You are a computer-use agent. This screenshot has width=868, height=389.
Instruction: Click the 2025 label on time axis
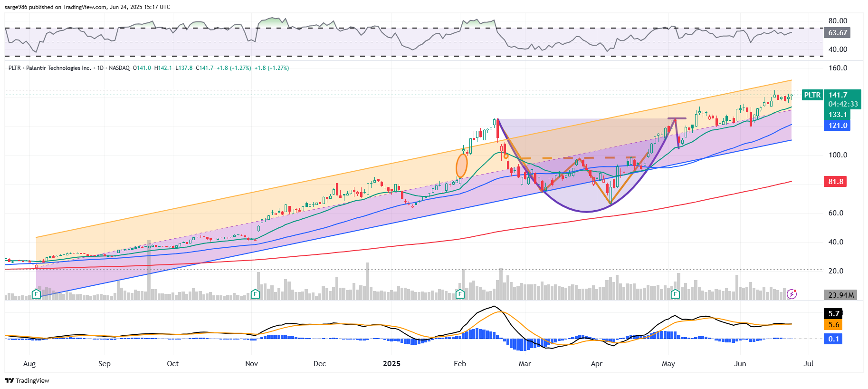pos(391,364)
